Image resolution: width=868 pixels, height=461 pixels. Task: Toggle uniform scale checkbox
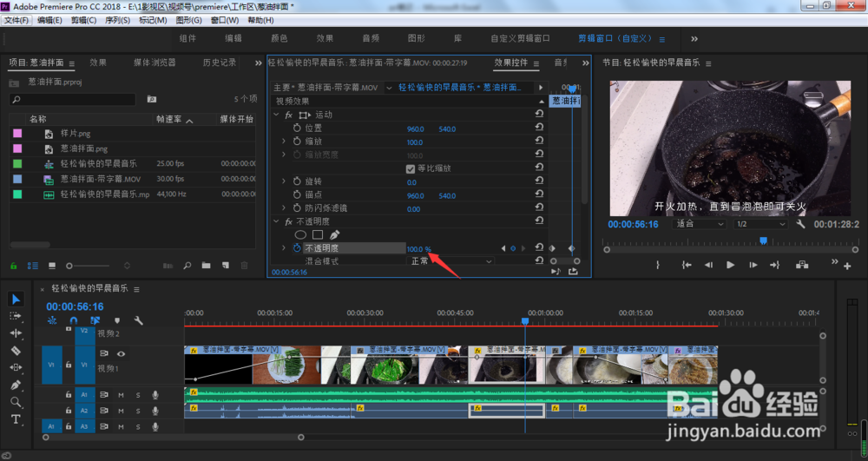[x=411, y=168]
